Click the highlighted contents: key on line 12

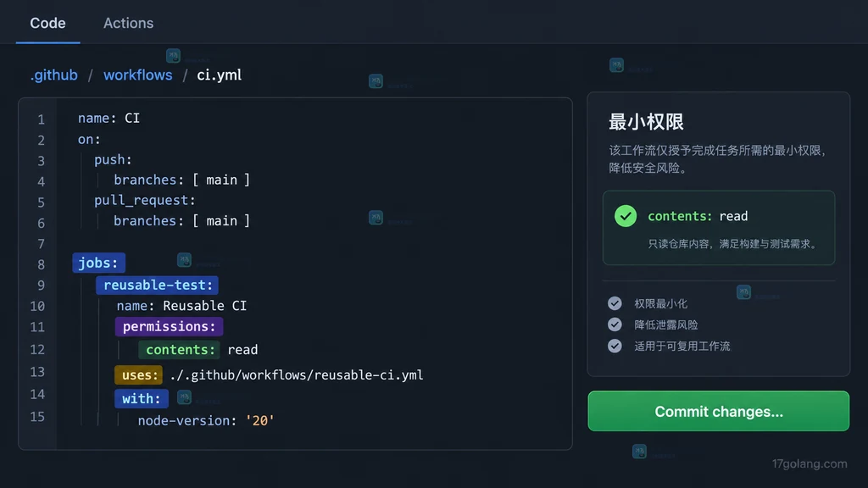click(180, 350)
